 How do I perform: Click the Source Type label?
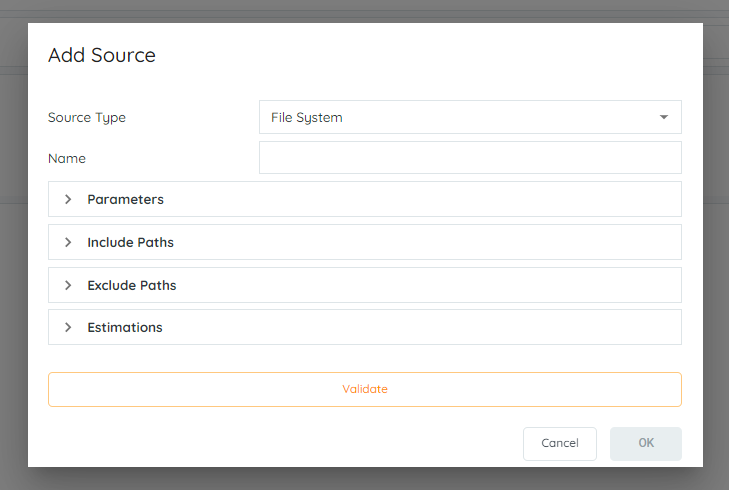87,118
